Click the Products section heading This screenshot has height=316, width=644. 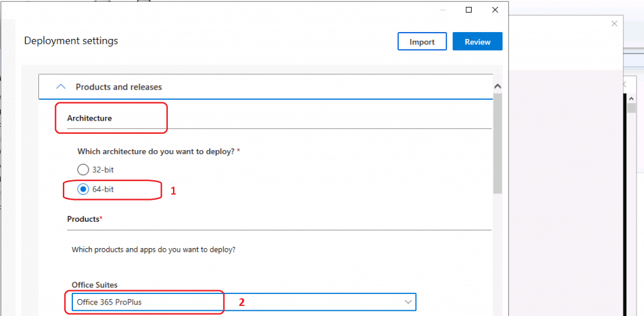pyautogui.click(x=85, y=219)
